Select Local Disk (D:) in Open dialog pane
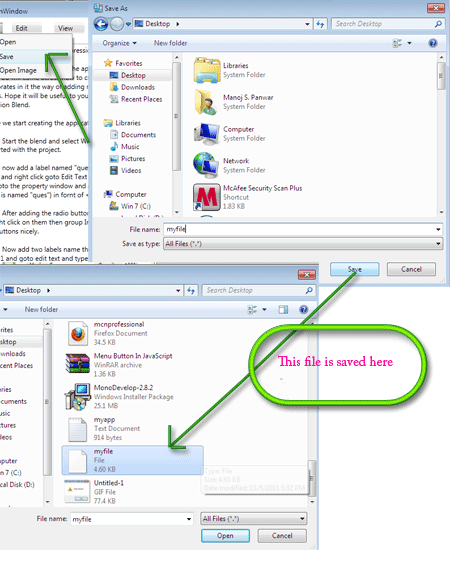Viewport: 450px width, 576px height. click(17, 485)
